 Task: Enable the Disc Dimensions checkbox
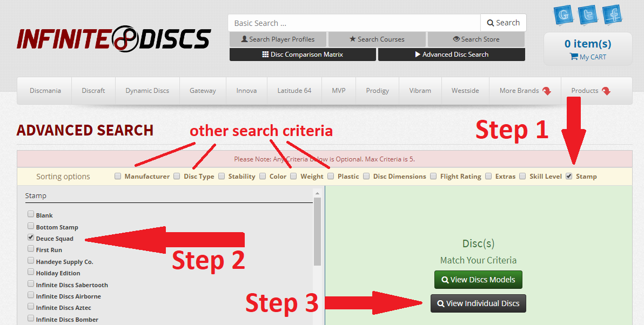[x=366, y=176]
